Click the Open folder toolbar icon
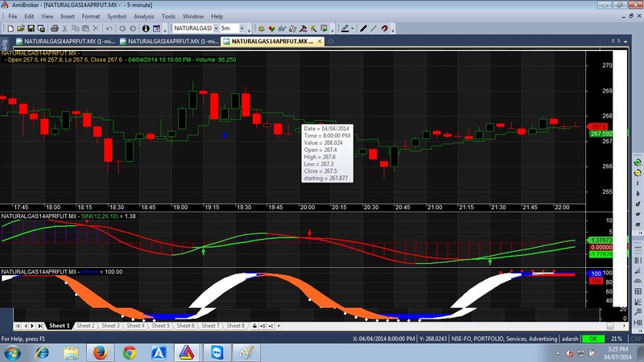Image resolution: width=644 pixels, height=362 pixels. [x=21, y=28]
